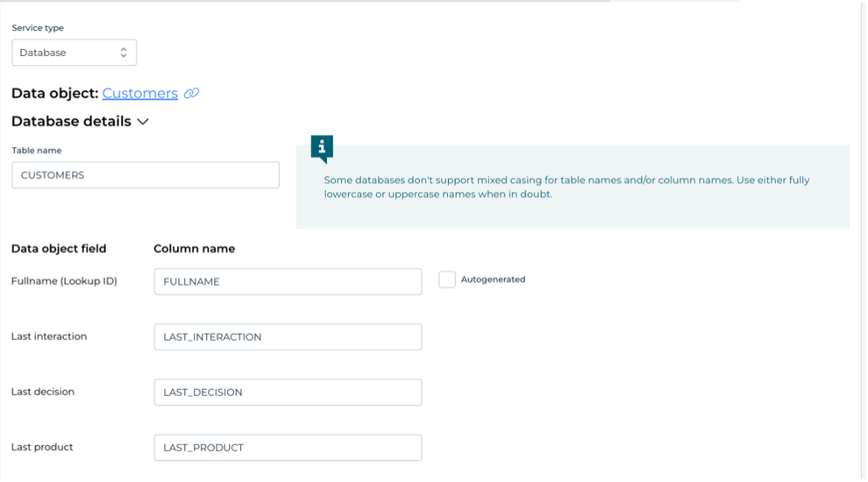Click the 'Service type' label
Image resolution: width=868 pixels, height=482 pixels.
click(38, 28)
